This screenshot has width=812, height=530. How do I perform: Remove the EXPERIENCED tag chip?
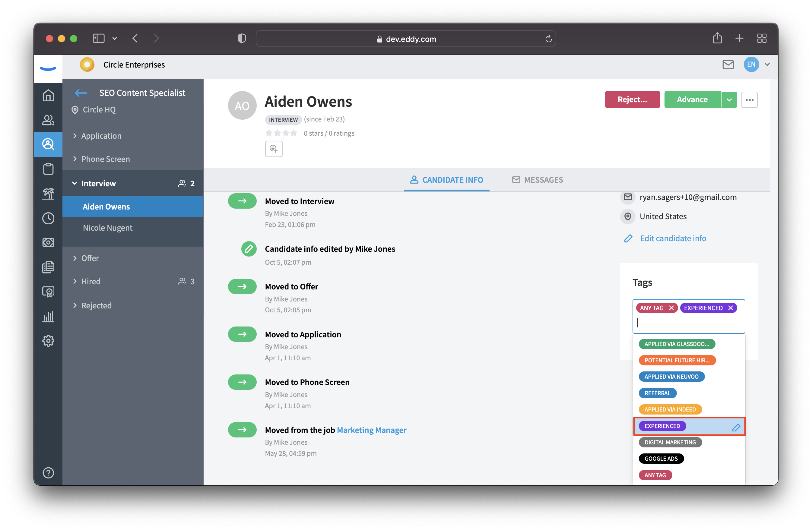[730, 308]
